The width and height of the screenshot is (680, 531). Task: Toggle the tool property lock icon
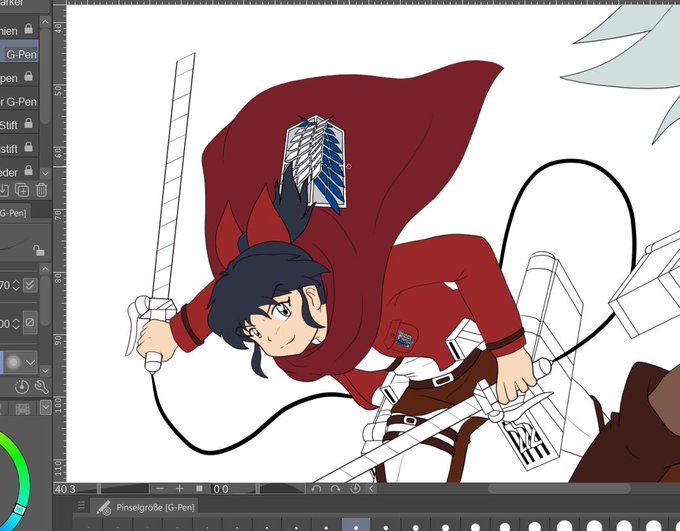coord(39,250)
